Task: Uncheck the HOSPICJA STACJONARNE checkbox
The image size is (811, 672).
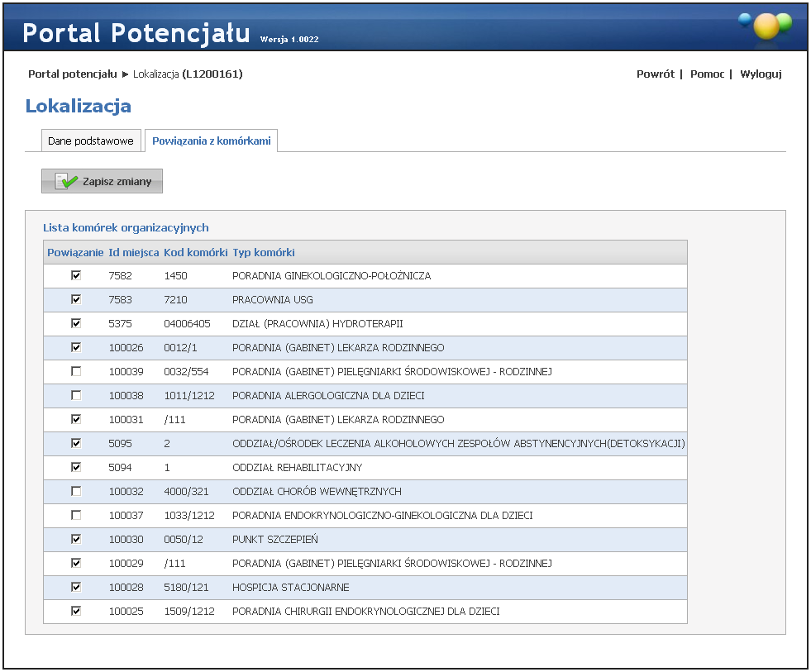Action: [76, 587]
